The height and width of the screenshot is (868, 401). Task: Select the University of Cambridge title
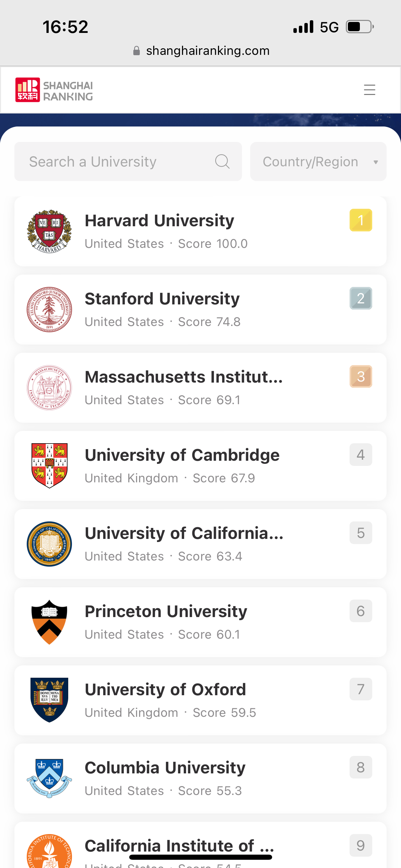click(182, 455)
